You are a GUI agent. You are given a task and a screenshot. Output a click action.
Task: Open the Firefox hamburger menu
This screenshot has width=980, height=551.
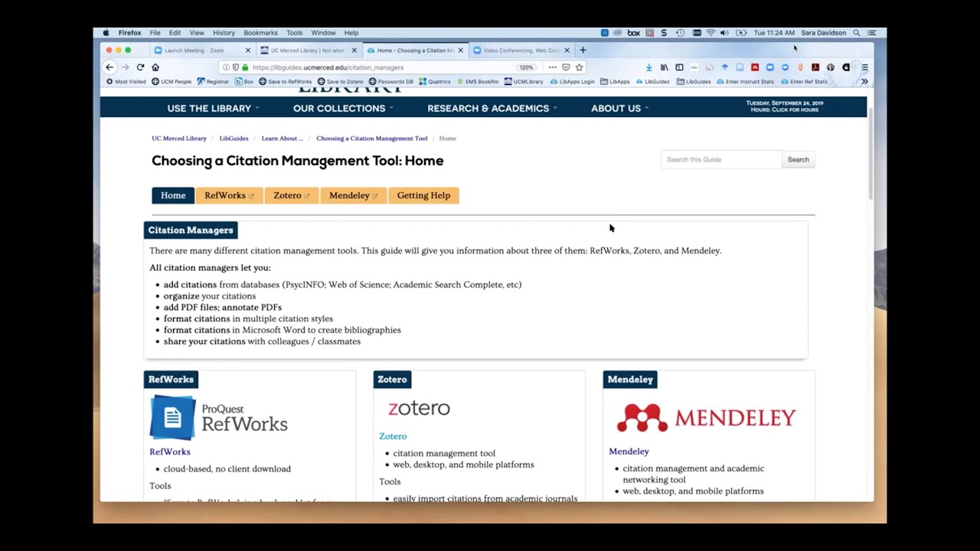pyautogui.click(x=865, y=67)
